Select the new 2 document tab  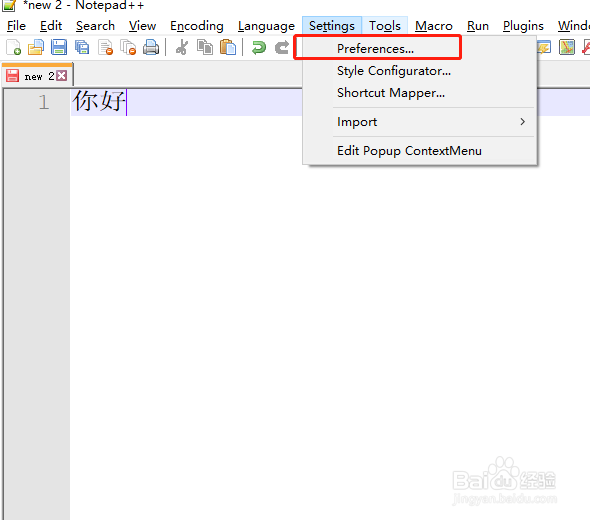click(38, 76)
